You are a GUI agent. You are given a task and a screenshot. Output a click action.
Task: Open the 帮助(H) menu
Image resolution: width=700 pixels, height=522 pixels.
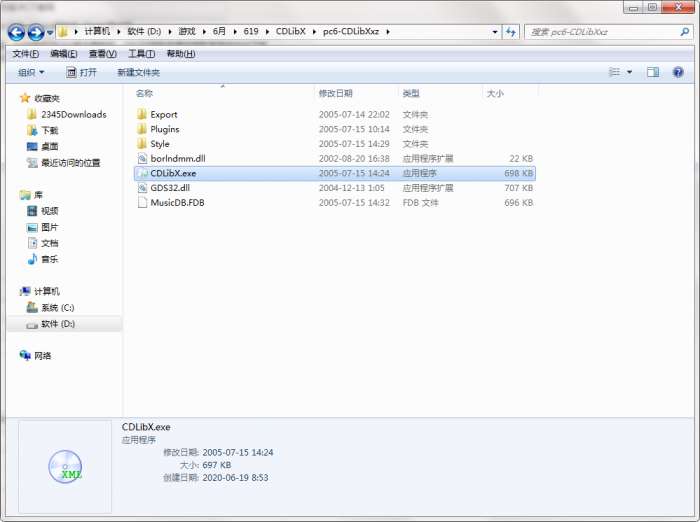click(181, 54)
